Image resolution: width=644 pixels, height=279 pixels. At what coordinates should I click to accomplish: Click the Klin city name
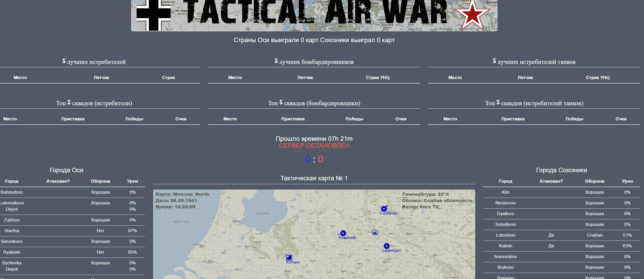506,192
